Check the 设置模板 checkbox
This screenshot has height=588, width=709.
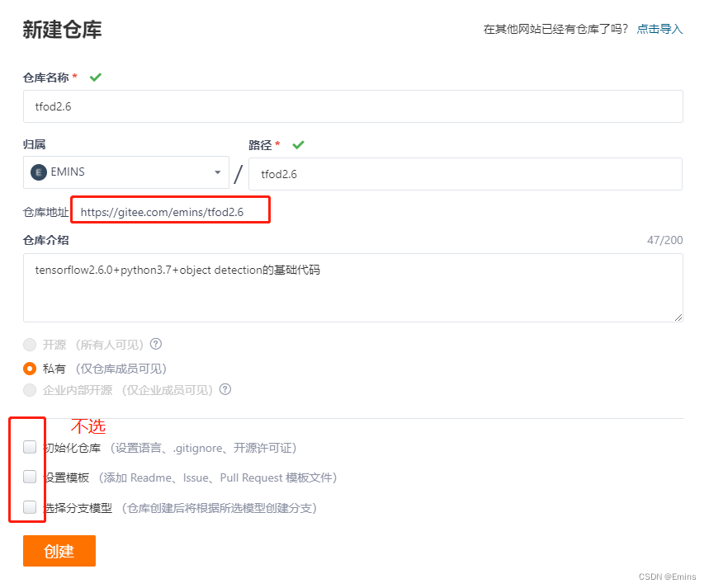tap(30, 477)
